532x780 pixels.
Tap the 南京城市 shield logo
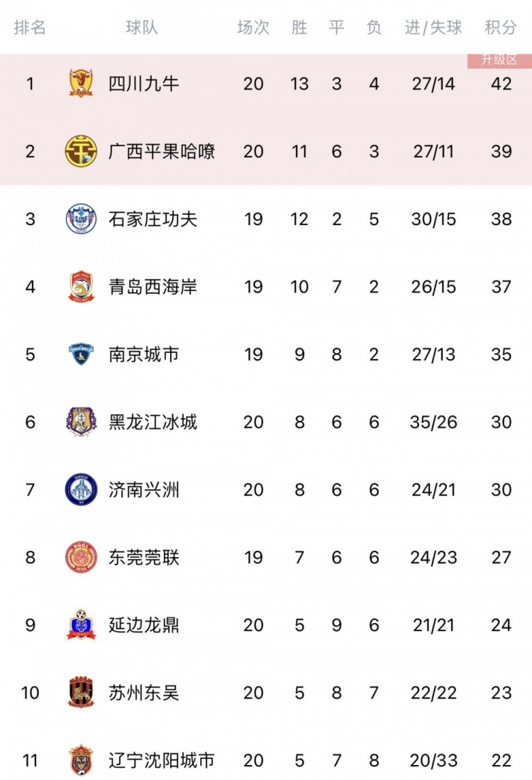click(x=81, y=354)
